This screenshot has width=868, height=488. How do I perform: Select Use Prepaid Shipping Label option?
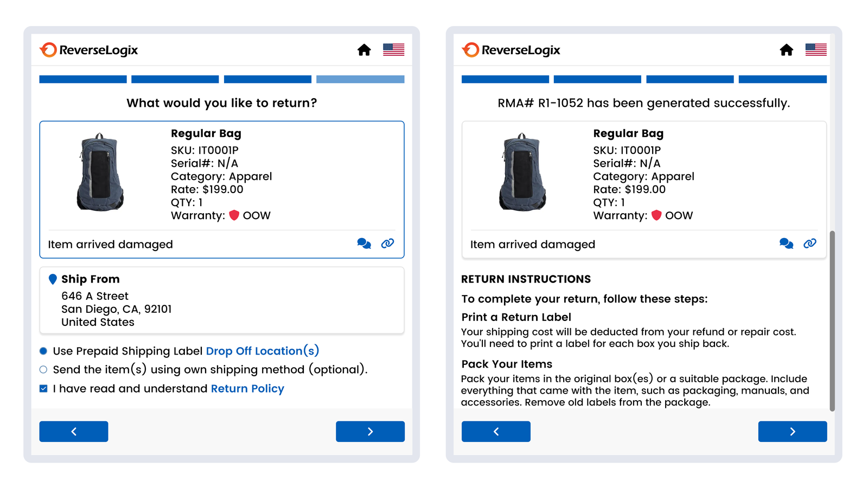(x=43, y=351)
